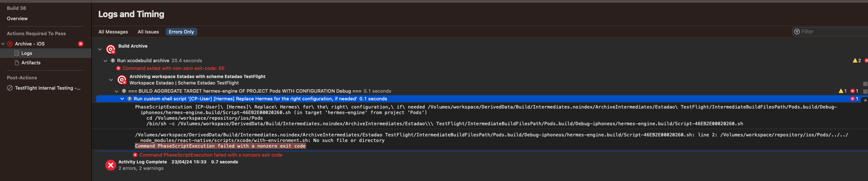
Task: Click the error badge on the hermes-engine row
Action: [x=853, y=91]
